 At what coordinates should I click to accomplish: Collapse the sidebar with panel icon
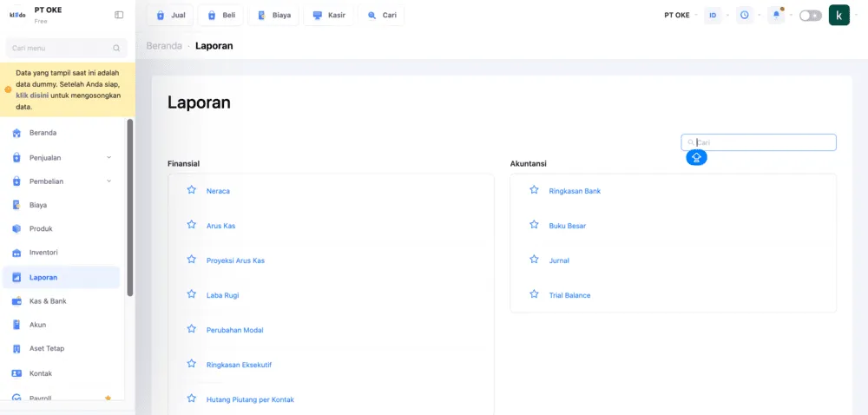coord(119,15)
